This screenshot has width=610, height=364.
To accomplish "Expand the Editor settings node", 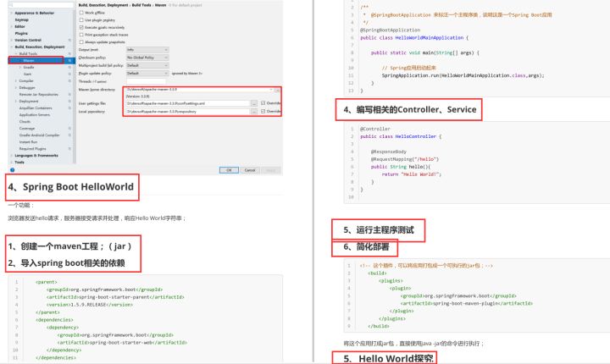I will point(11,27).
